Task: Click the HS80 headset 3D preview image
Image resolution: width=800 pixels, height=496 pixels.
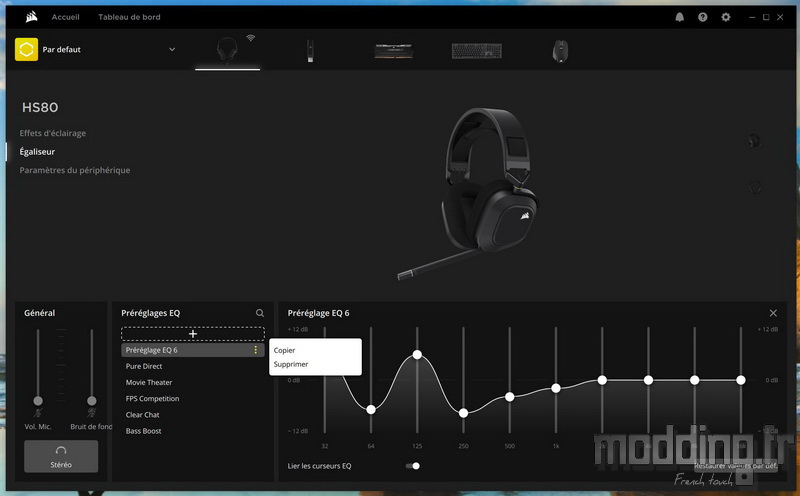Action: pyautogui.click(x=468, y=194)
